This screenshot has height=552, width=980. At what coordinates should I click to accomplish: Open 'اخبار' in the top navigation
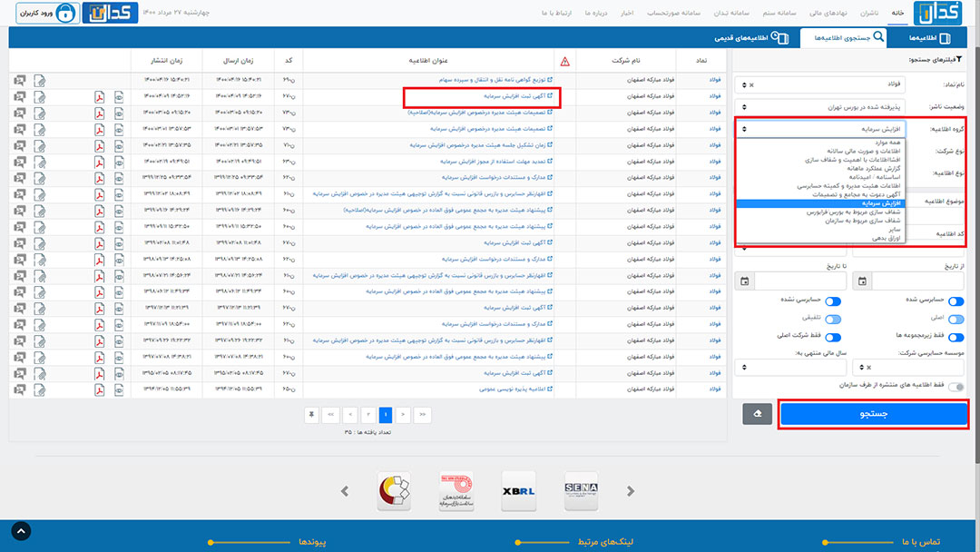[627, 13]
